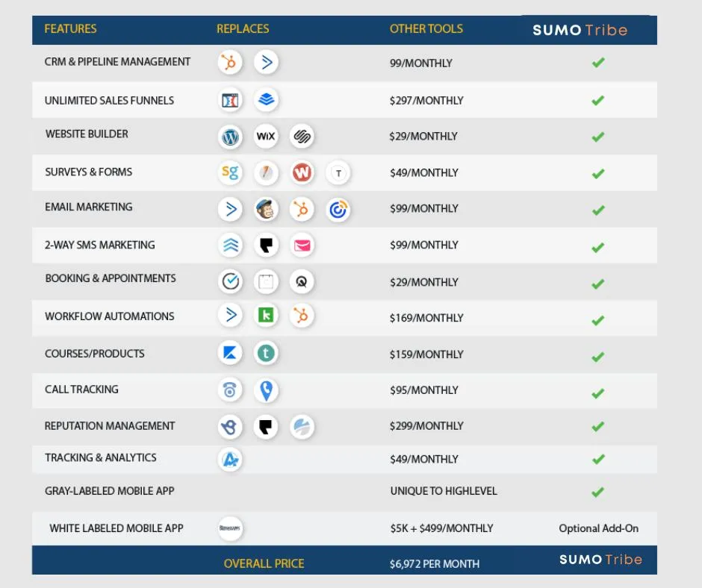This screenshot has height=588, width=702.
Task: Click the HubSpot icon in CRM & Pipeline row
Action: click(x=230, y=62)
